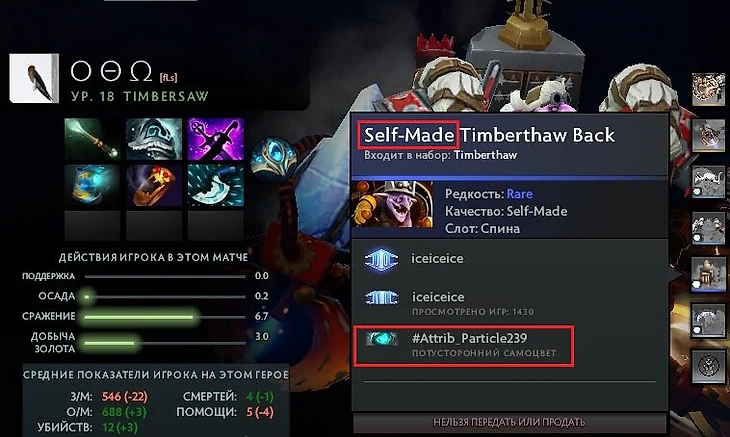Select the bottom round emblem cosmetic slot

(x=709, y=367)
